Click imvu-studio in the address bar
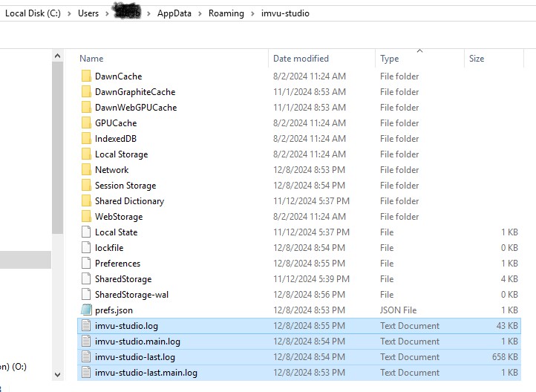This screenshot has width=536, height=392. [285, 13]
